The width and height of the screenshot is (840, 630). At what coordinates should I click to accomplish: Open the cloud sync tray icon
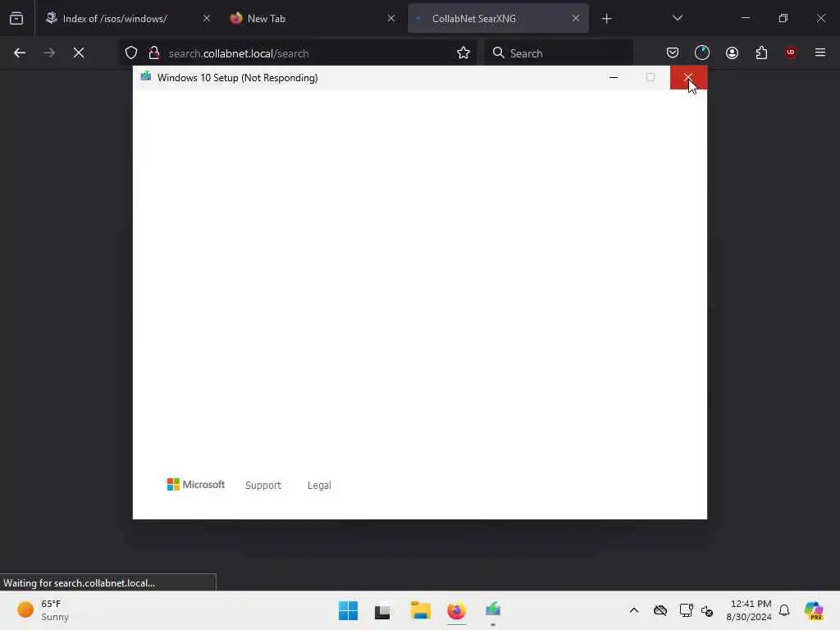tap(660, 610)
